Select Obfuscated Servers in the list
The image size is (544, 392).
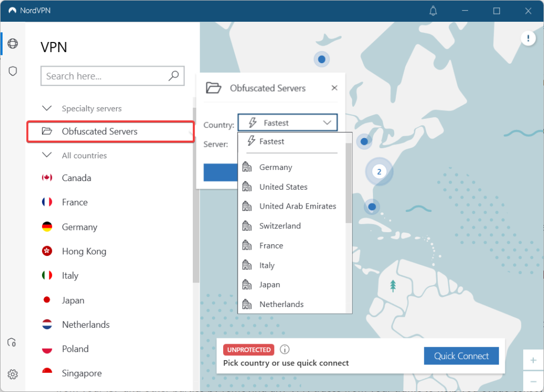click(99, 131)
